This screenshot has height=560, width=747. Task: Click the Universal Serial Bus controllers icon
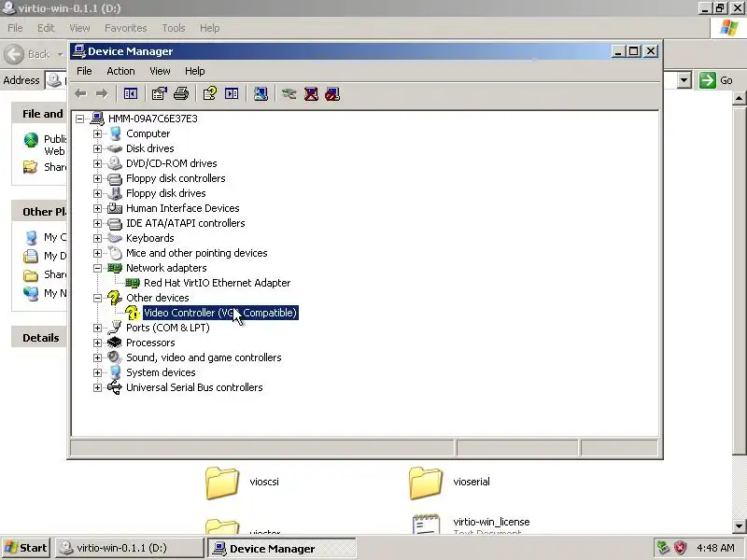click(114, 387)
